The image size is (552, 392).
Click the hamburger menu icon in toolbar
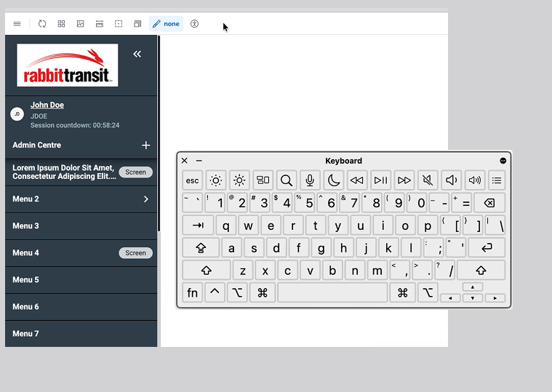pos(17,24)
